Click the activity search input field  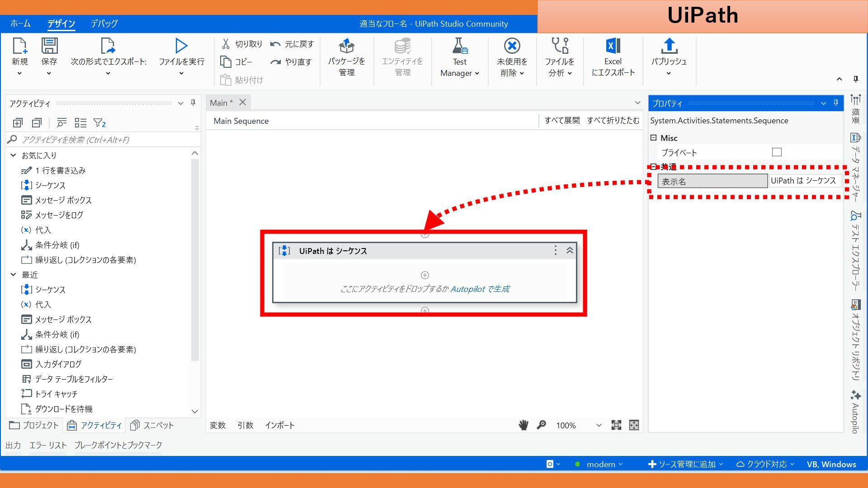tap(104, 140)
